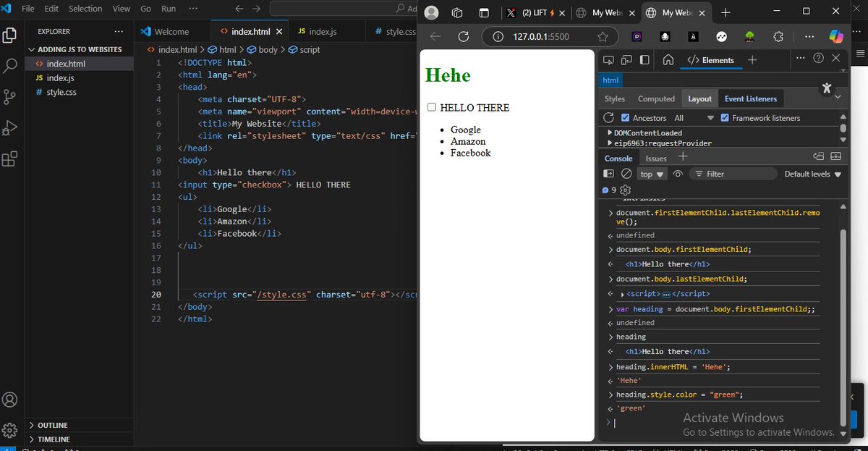Screen dimensions: 868x451
Task: Open the Source Control view in VS Code
Action: point(10,97)
